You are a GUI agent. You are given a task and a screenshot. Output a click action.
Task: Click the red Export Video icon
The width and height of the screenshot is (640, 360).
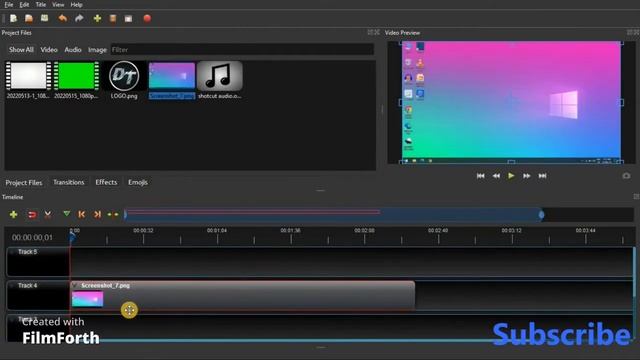point(147,18)
